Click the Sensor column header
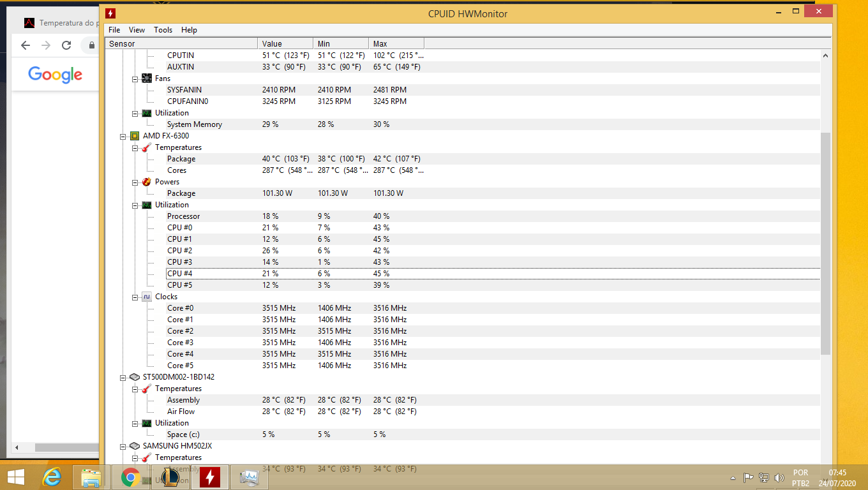 point(182,43)
